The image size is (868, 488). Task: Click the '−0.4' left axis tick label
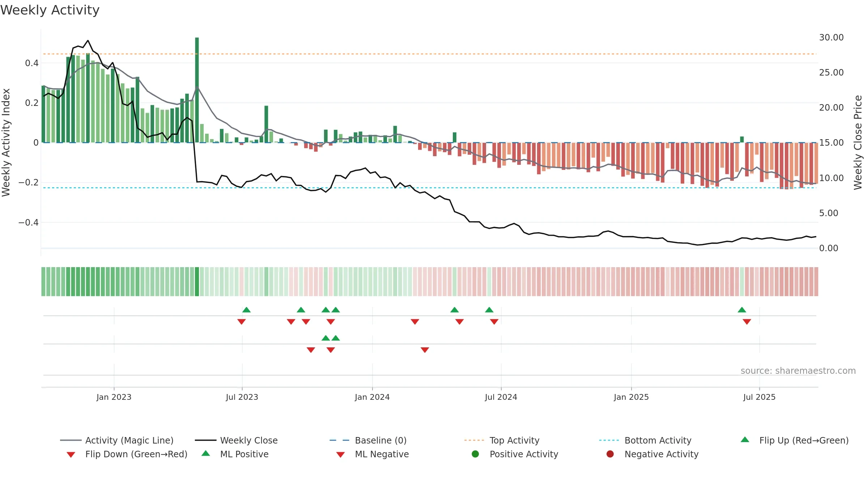tap(29, 222)
